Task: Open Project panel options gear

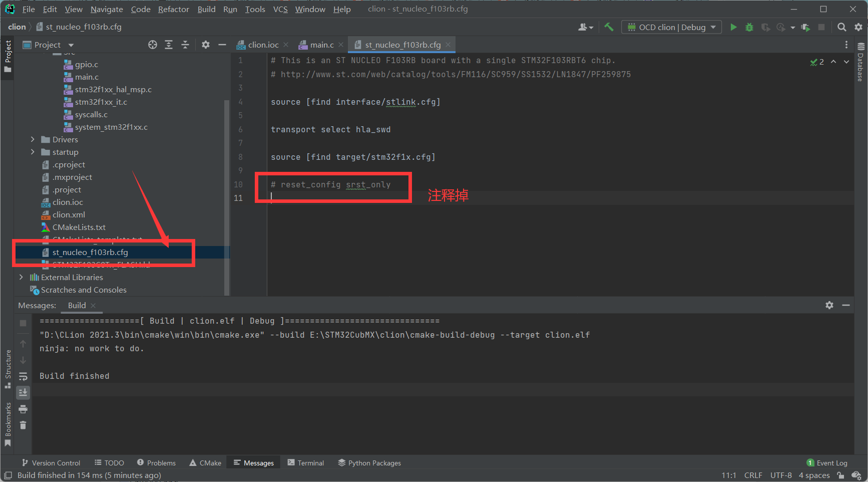Action: (x=206, y=45)
